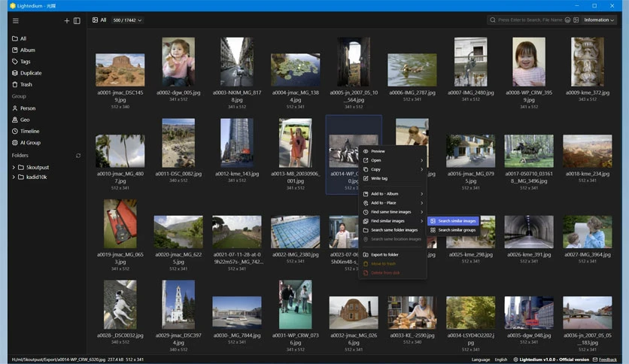The width and height of the screenshot is (629, 364).
Task: Open the Geo group
Action: pos(21,120)
